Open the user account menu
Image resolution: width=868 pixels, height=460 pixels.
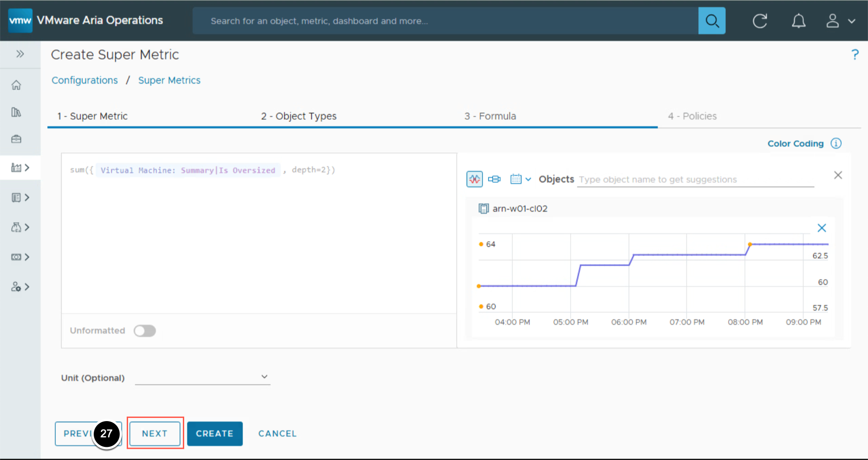[x=840, y=21]
